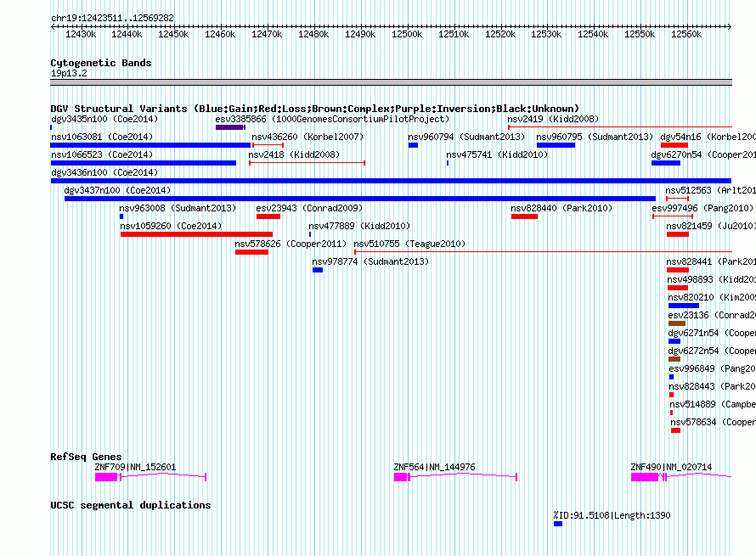Click the chr19:12423511..12569282 coordinate label

[112, 19]
